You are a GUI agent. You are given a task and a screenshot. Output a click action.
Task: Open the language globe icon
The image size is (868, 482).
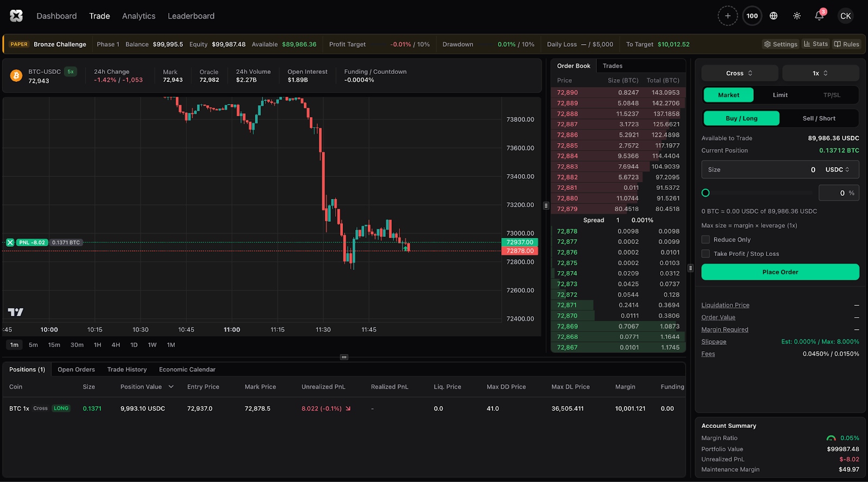[774, 16]
